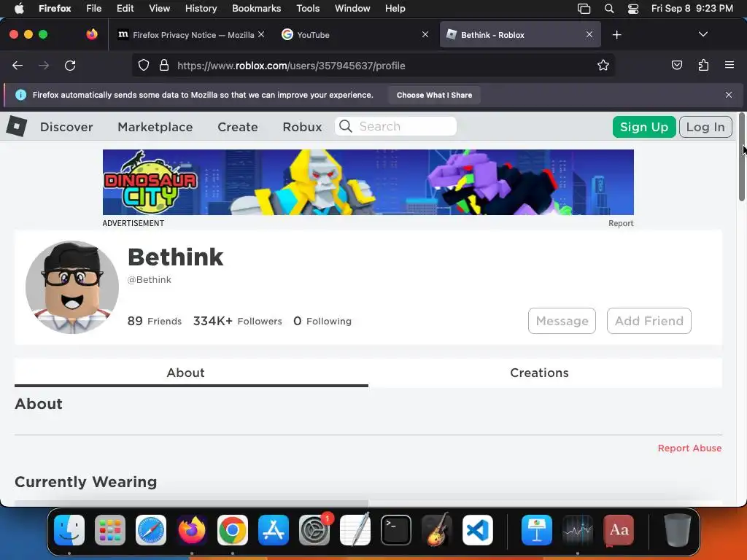Click the Message button on profile
The image size is (747, 560).
(x=562, y=321)
